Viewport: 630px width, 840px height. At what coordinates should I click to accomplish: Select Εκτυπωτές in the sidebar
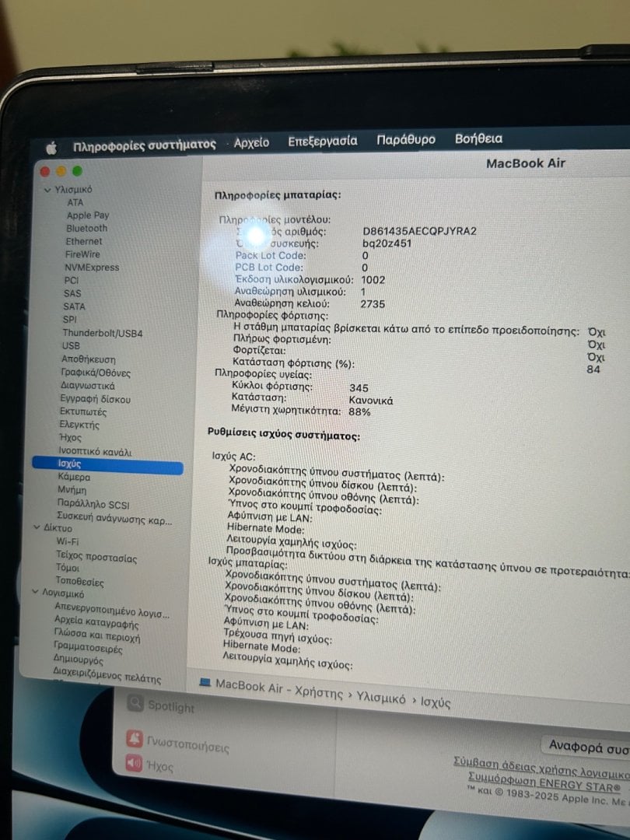[x=82, y=412]
